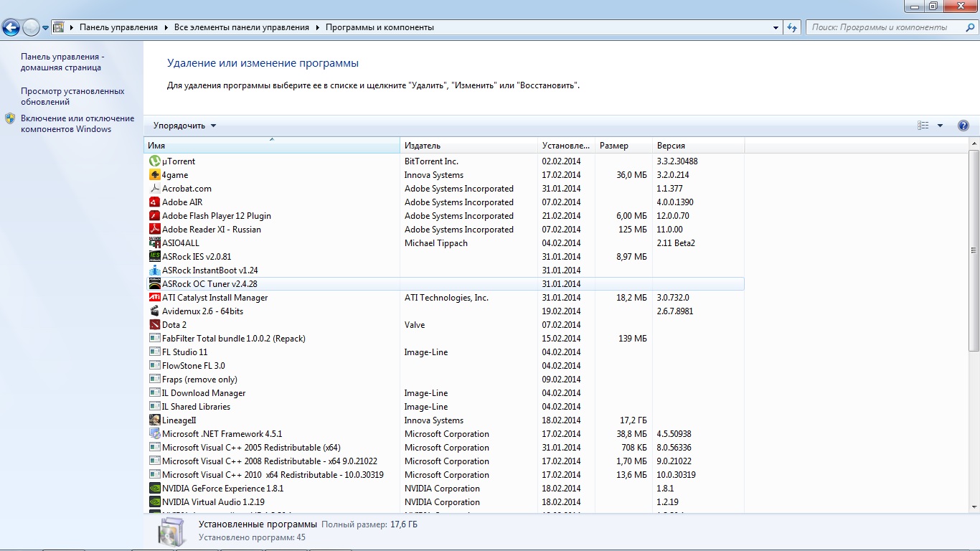Image resolution: width=980 pixels, height=551 pixels.
Task: Click Панель управления in the breadcrumb path
Action: 118,27
